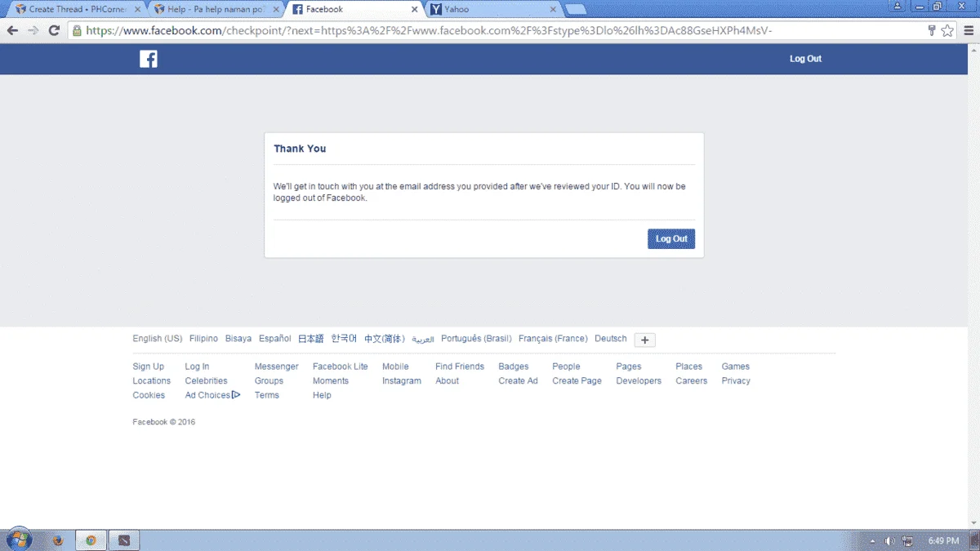This screenshot has height=551, width=980.
Task: Open the Mobile footer link
Action: 395,367
